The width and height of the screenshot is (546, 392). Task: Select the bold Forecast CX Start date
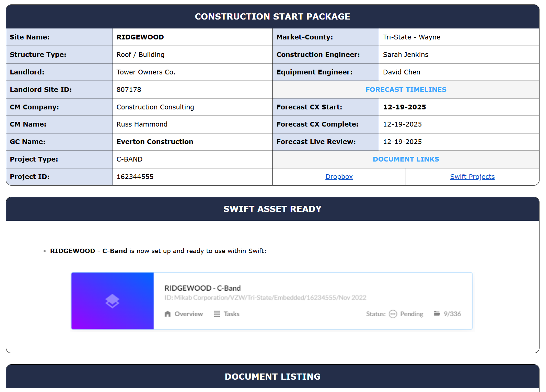(x=404, y=107)
